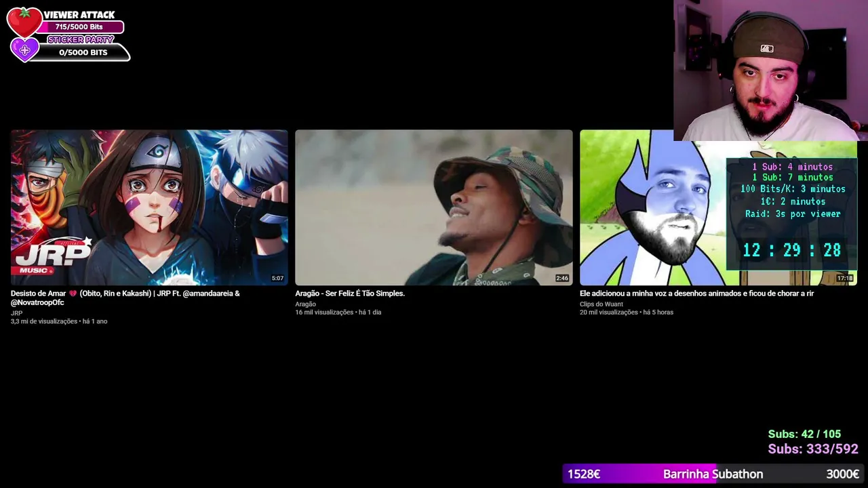Open the Desisto de Amar video thumbnail
868x488 pixels.
(149, 207)
